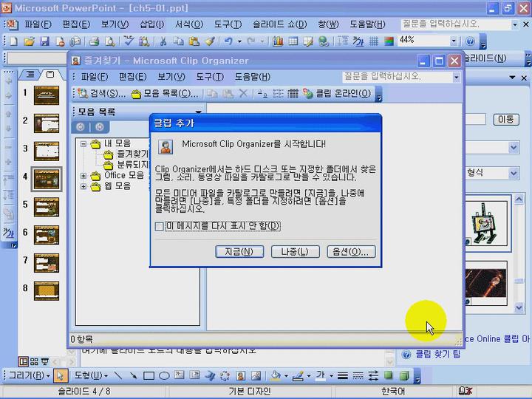Open Print Preview from the toolbar

pos(109,41)
